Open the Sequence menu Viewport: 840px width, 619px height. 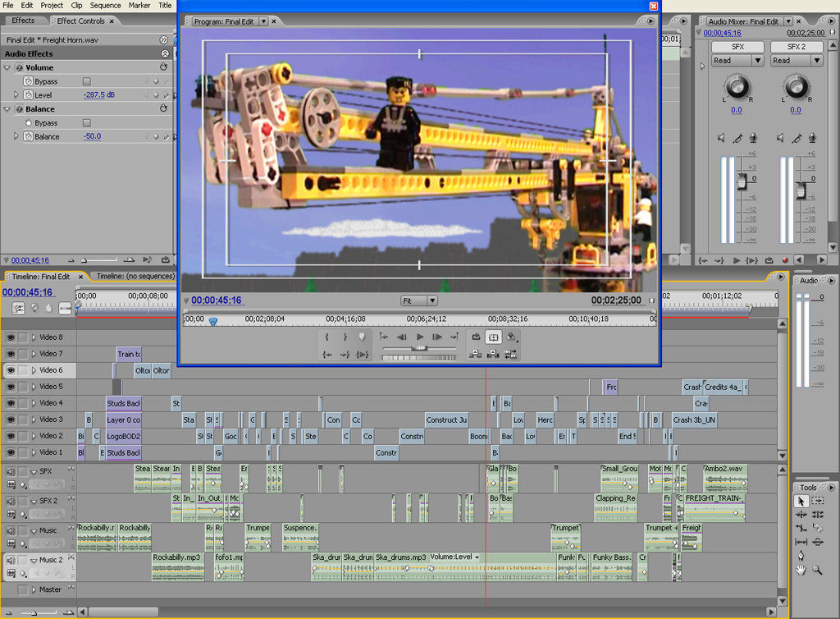pos(105,5)
